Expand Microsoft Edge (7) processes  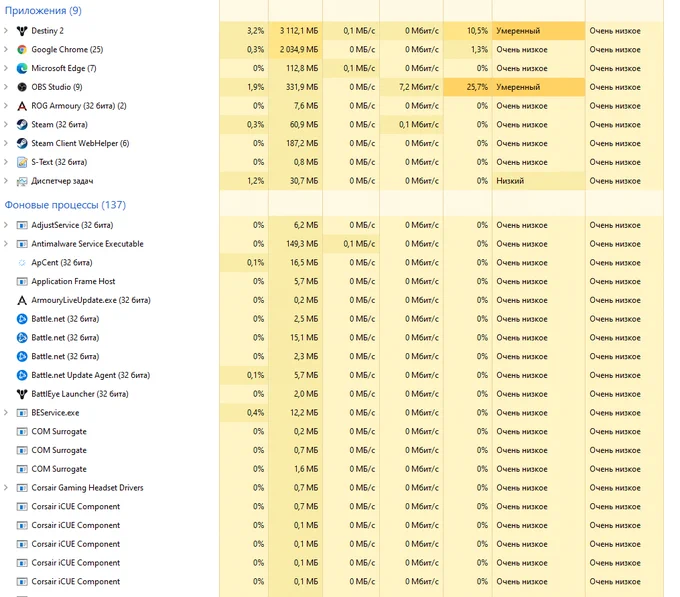click(6, 68)
